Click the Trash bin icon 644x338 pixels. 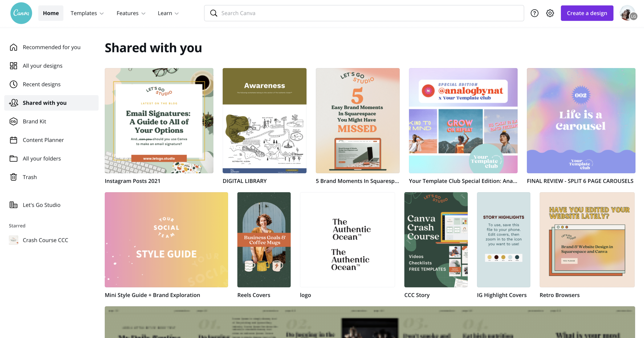click(x=13, y=177)
